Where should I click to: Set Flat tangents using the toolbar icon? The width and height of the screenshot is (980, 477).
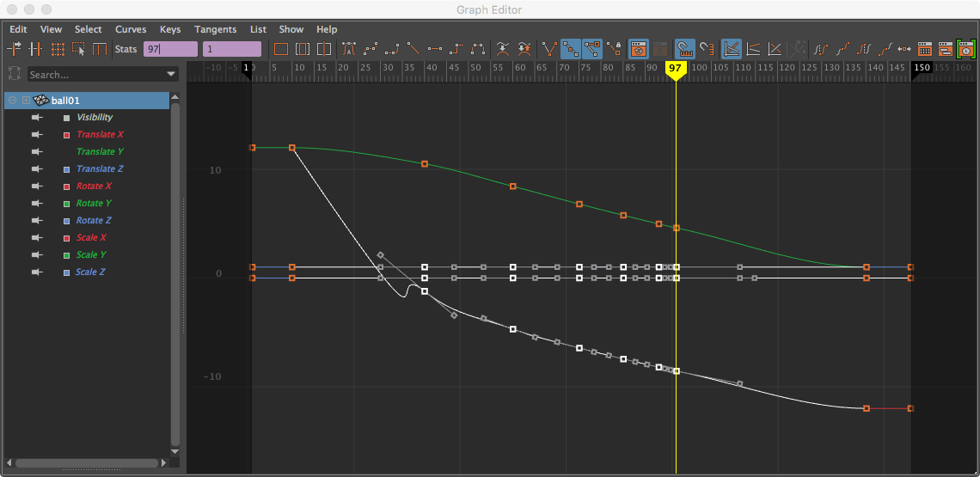[x=435, y=49]
